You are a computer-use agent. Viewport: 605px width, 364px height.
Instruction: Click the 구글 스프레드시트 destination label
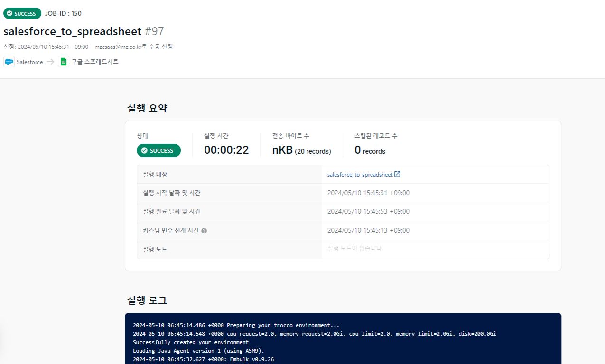point(95,62)
